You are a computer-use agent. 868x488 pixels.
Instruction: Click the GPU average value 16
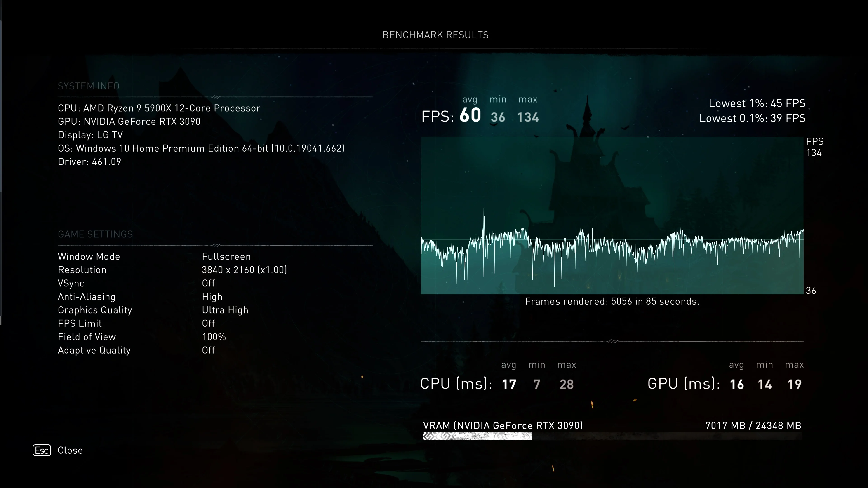coord(736,385)
